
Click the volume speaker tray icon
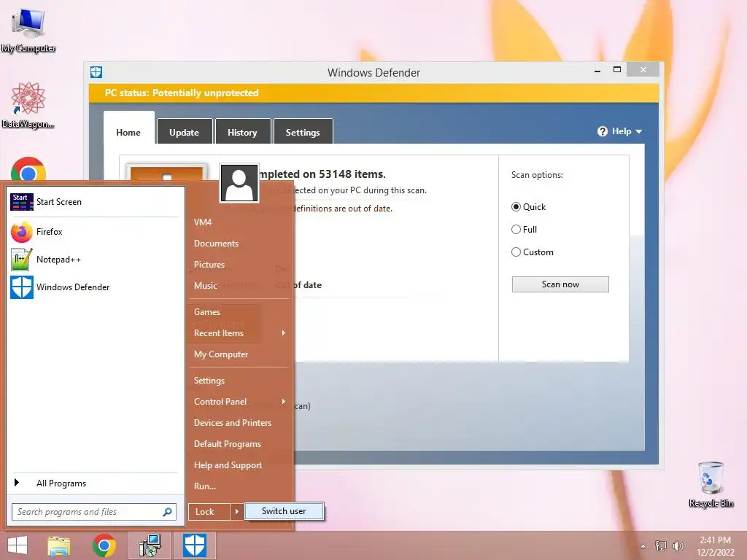pyautogui.click(x=678, y=546)
